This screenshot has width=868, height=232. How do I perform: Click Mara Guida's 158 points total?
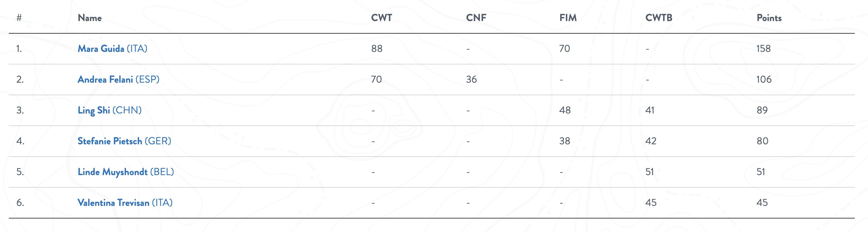tap(763, 48)
